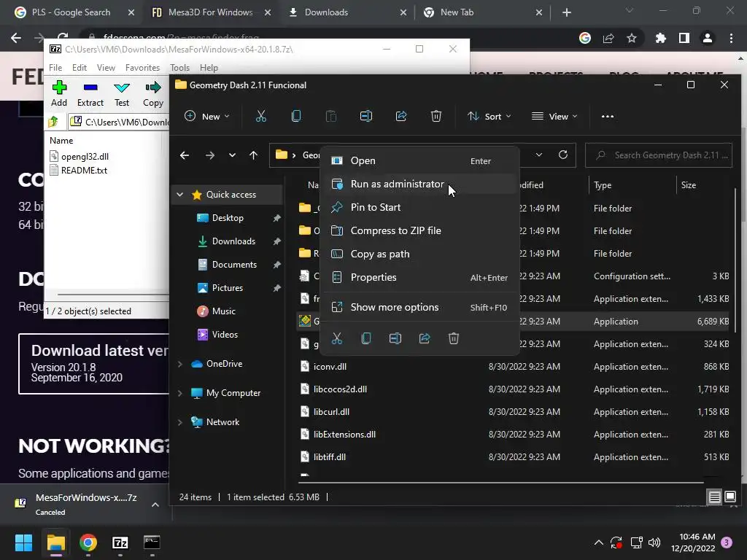Expand the My Computer tree node

pyautogui.click(x=179, y=393)
